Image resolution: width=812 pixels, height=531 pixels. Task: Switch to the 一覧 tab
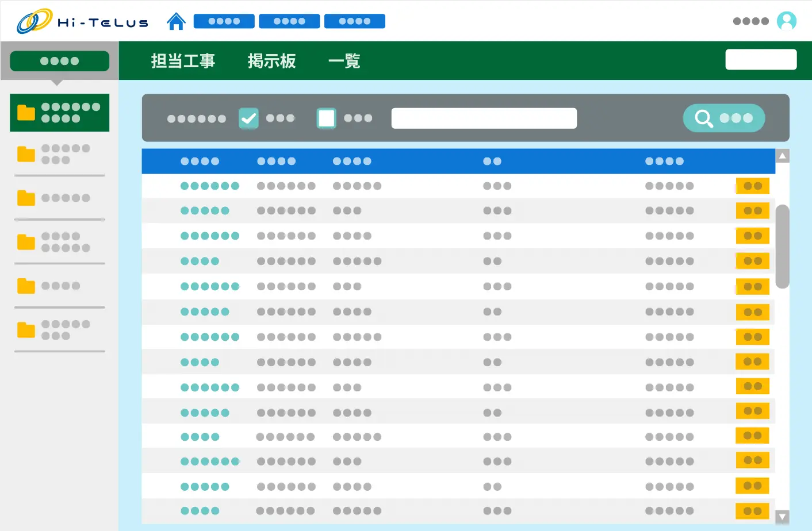(344, 61)
